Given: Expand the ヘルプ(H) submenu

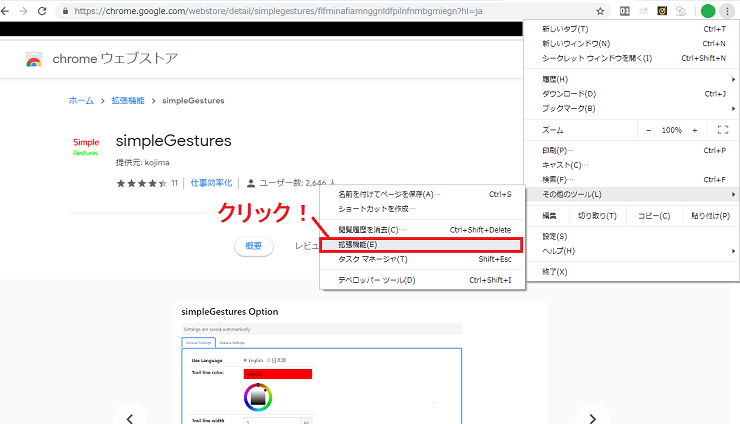Looking at the screenshot, I should (631, 251).
